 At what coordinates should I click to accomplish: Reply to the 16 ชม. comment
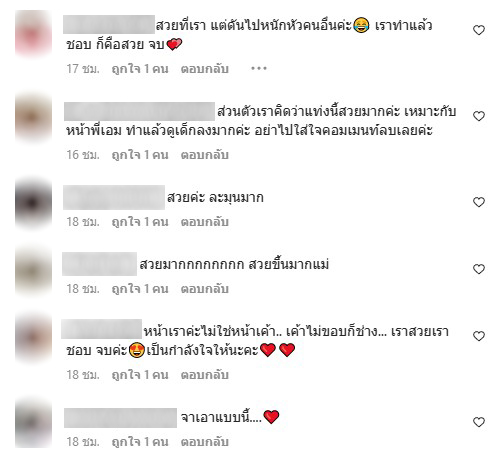[204, 155]
